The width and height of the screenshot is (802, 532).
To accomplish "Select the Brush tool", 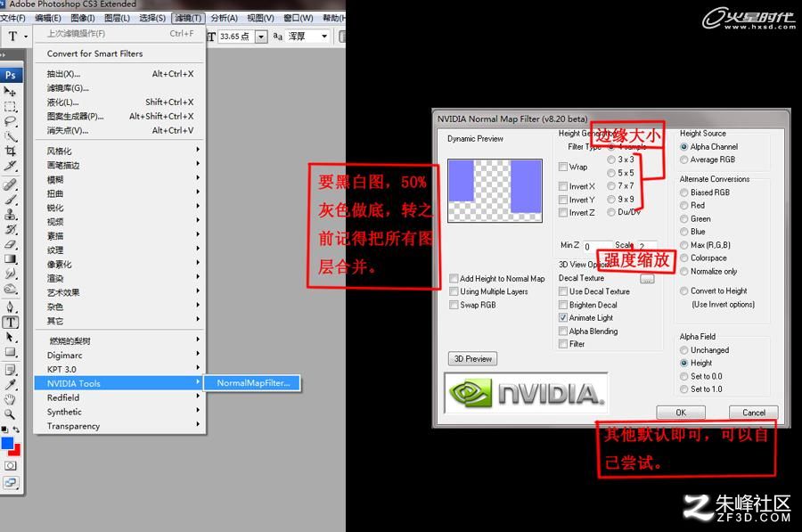I will 10,199.
